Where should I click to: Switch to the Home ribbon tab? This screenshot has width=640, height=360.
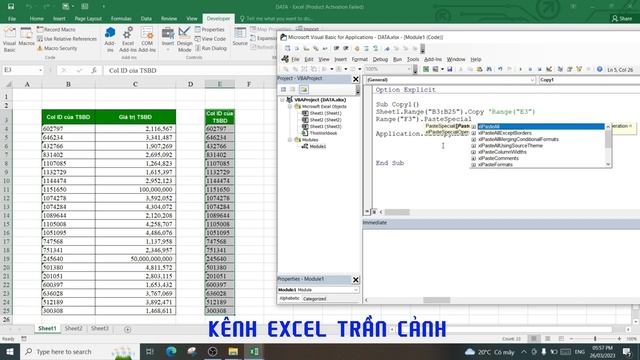click(x=36, y=18)
